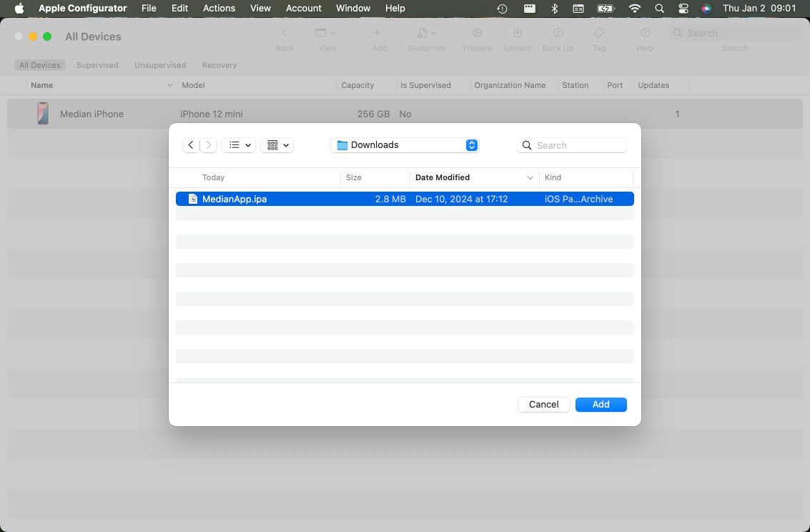Open the Help toolbar icon
This screenshot has height=532, width=810.
pyautogui.click(x=645, y=34)
